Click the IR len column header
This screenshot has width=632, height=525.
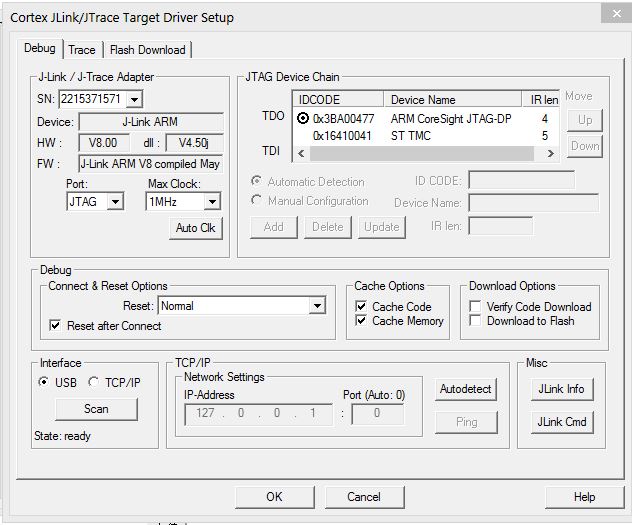point(541,100)
